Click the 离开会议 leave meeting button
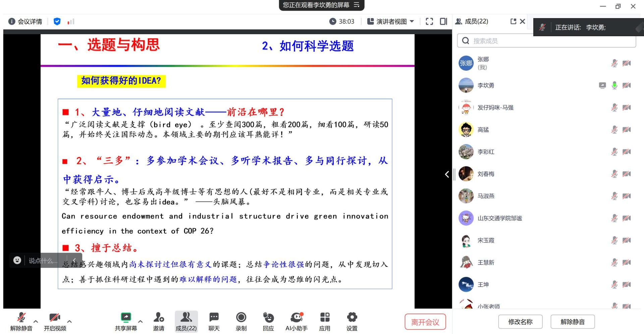The image size is (644, 334). (425, 322)
